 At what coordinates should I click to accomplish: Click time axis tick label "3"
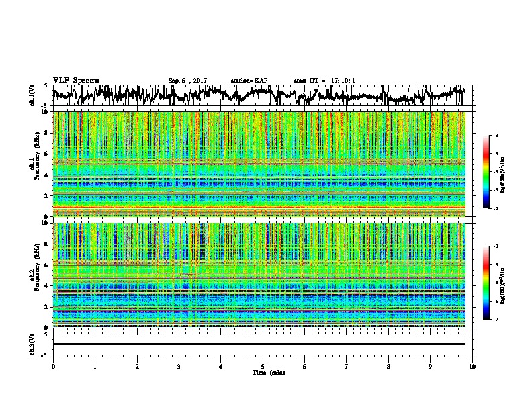pos(179,367)
